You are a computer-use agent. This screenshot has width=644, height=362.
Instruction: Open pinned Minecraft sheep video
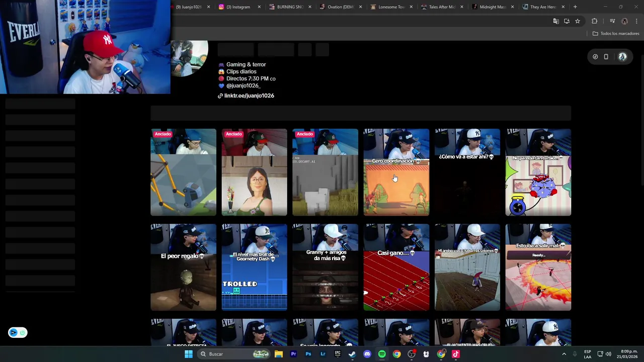325,172
